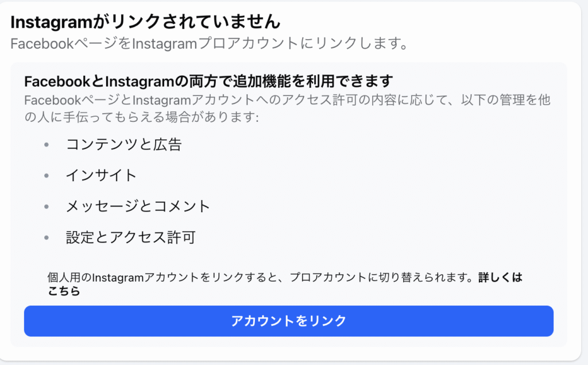Click the プロアカウントに切り替えられます phrase

tap(381, 278)
